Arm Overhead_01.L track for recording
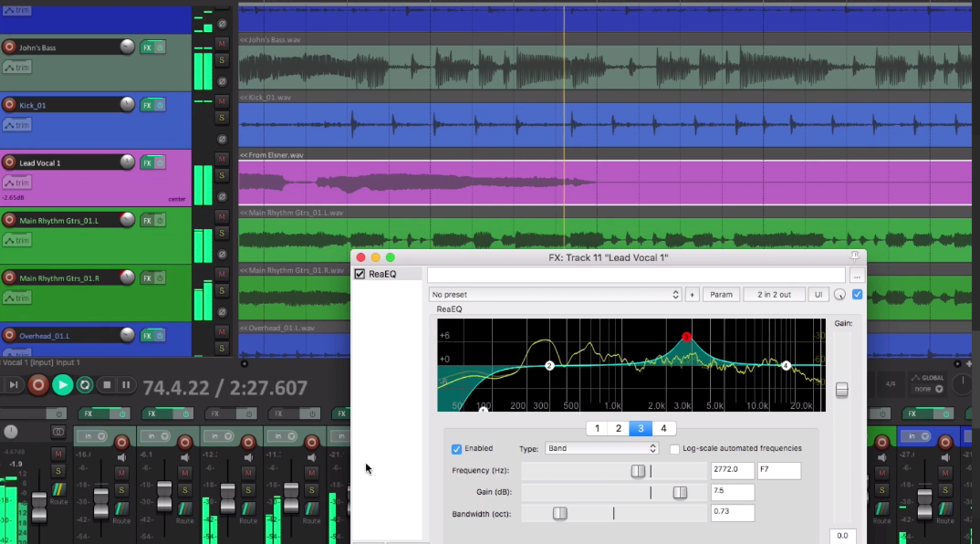Viewport: 980px width, 544px height. [9, 335]
